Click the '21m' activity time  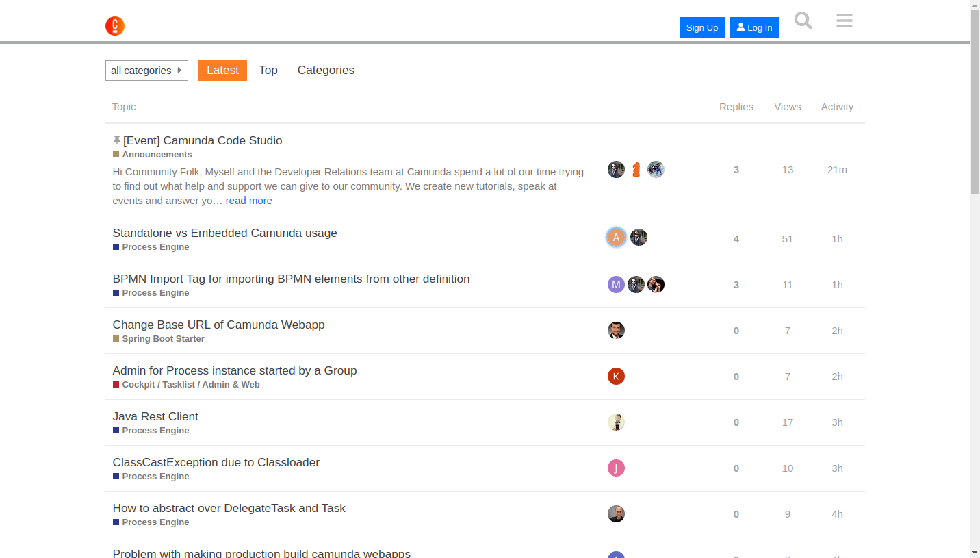837,170
